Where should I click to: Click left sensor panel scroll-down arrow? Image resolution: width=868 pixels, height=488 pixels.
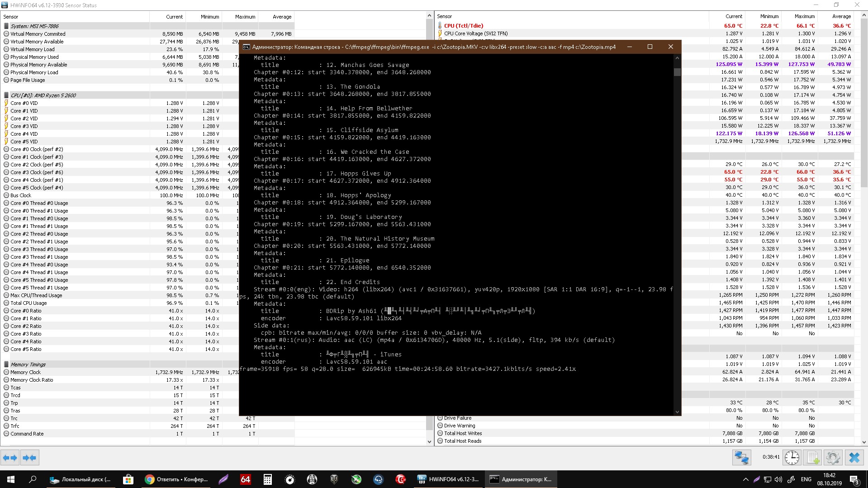(429, 442)
